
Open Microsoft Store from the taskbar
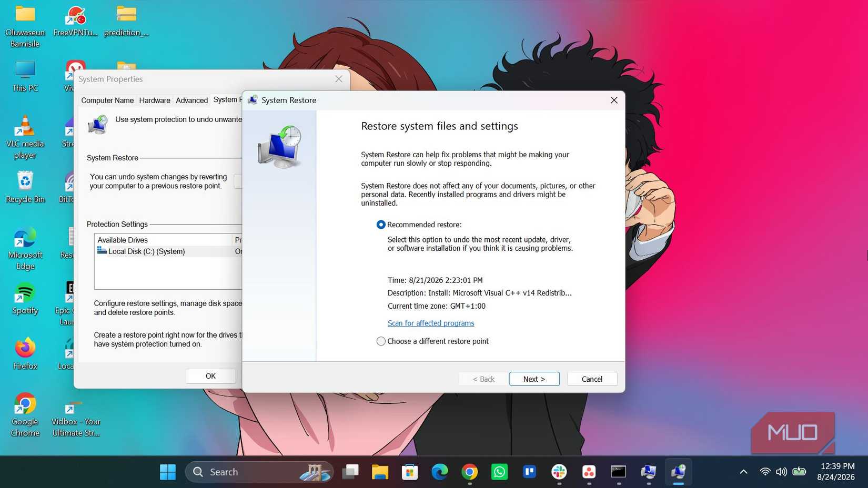[x=409, y=472]
